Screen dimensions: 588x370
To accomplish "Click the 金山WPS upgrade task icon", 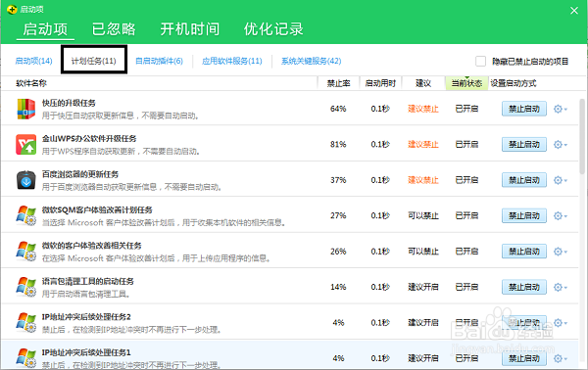I will click(26, 144).
